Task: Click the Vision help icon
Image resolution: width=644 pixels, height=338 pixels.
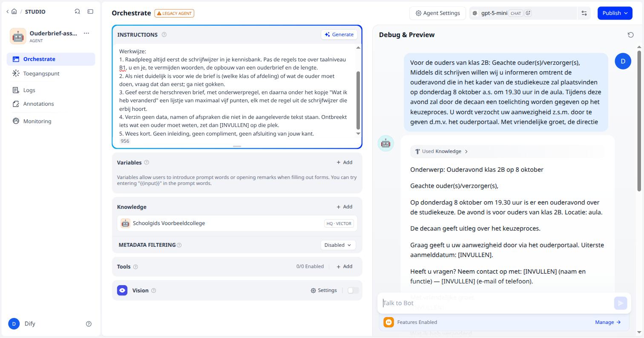Action: (x=154, y=290)
